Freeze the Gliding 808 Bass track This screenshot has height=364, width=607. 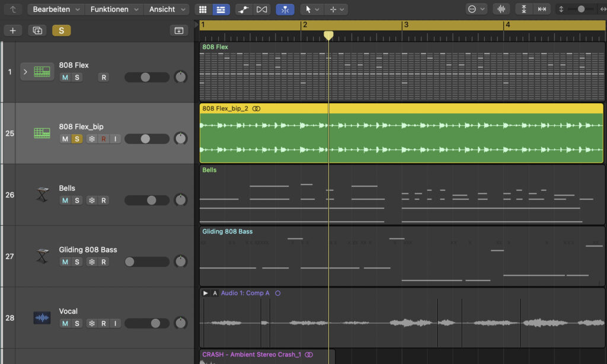[92, 262]
